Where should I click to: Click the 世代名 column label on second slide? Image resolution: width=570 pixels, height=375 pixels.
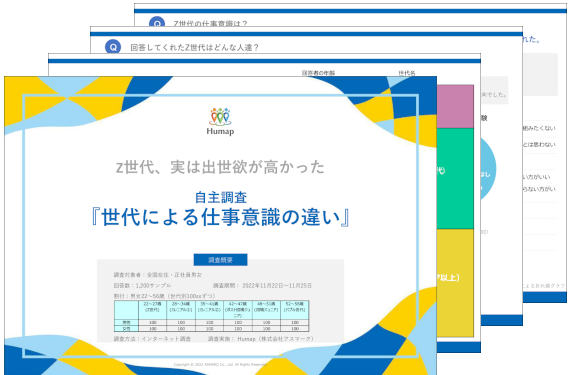pos(407,73)
